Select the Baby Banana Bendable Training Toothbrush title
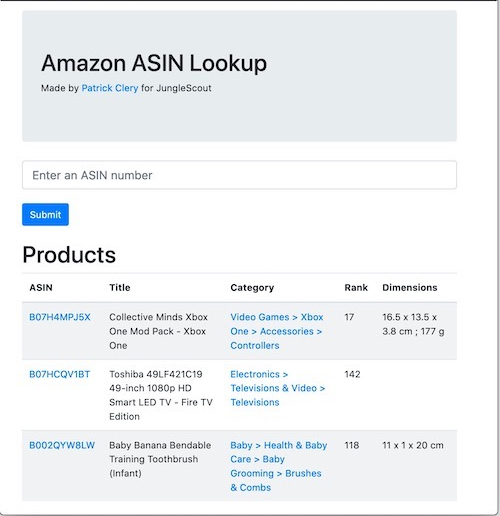Viewport: 500px width, 516px height. tap(160, 459)
